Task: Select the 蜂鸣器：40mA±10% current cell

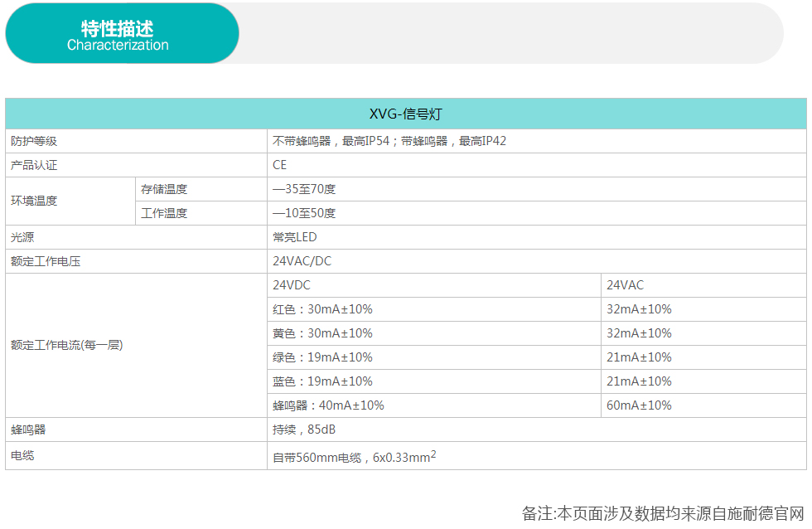Action: click(328, 405)
